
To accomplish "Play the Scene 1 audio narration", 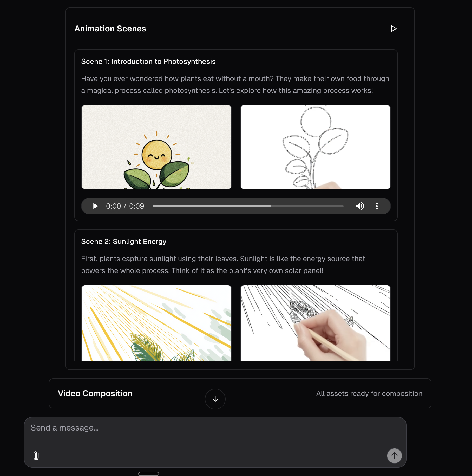I will point(95,206).
